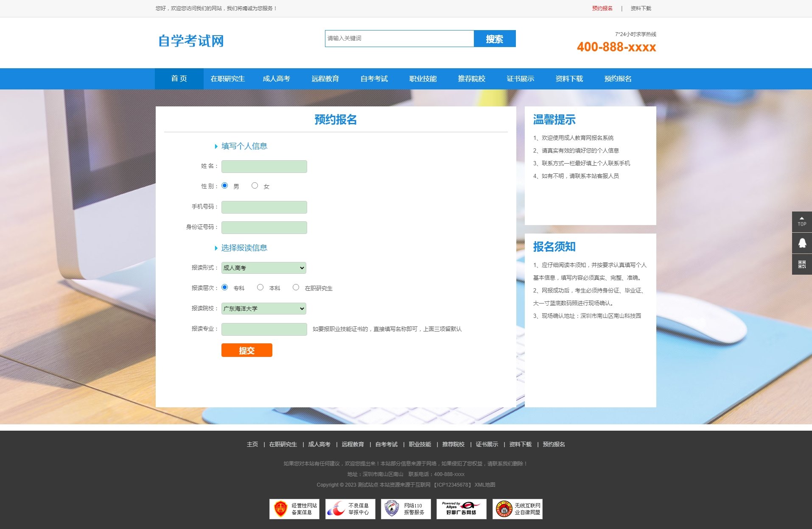Open the 报读院校 dropdown showing 广东海洋大学

(x=263, y=309)
